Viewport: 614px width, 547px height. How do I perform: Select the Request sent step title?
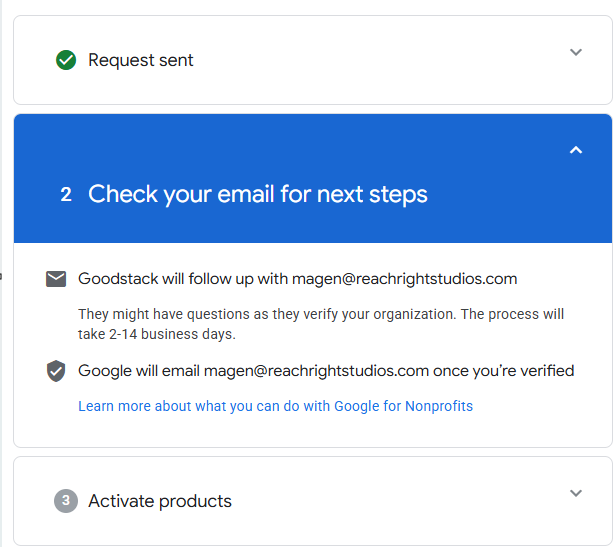click(141, 60)
